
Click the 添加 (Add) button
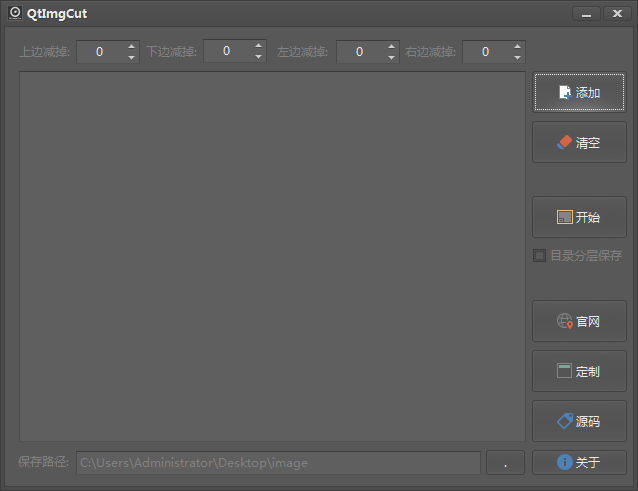[579, 92]
